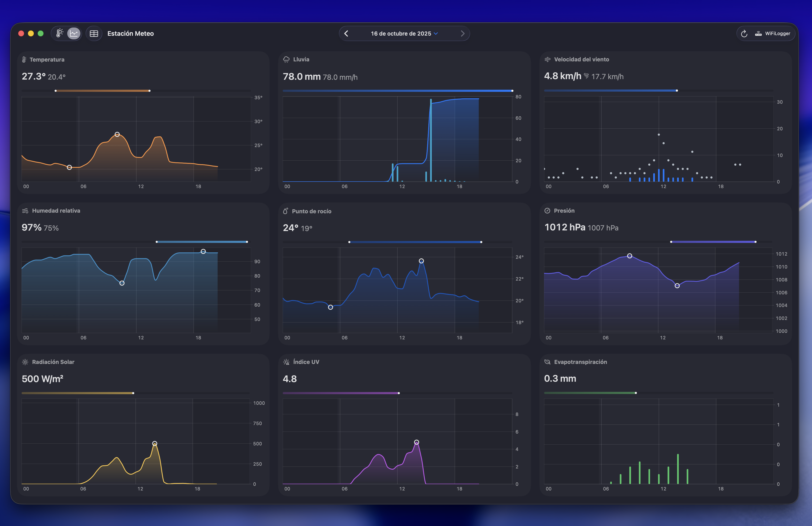Click the temperature maximum point marker
The width and height of the screenshot is (812, 526).
click(117, 135)
